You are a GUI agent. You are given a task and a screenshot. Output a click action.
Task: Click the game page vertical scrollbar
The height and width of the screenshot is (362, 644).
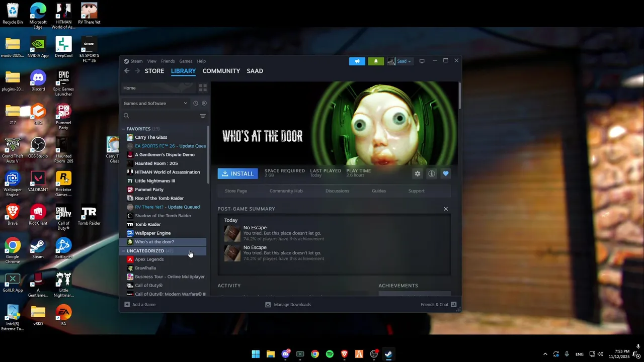pyautogui.click(x=459, y=96)
